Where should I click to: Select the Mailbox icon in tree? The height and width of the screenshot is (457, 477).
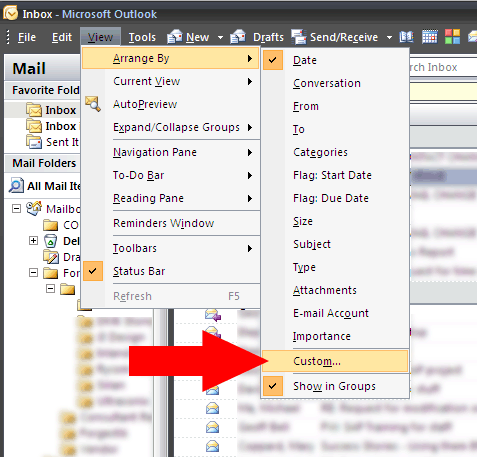[x=34, y=209]
